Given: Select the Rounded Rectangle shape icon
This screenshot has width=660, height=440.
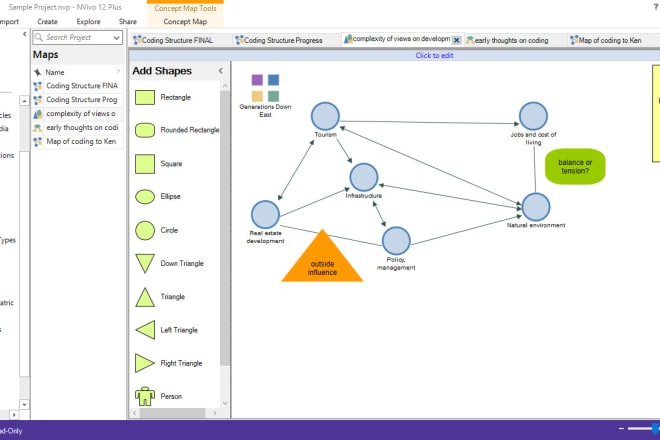Looking at the screenshot, I should pyautogui.click(x=145, y=130).
